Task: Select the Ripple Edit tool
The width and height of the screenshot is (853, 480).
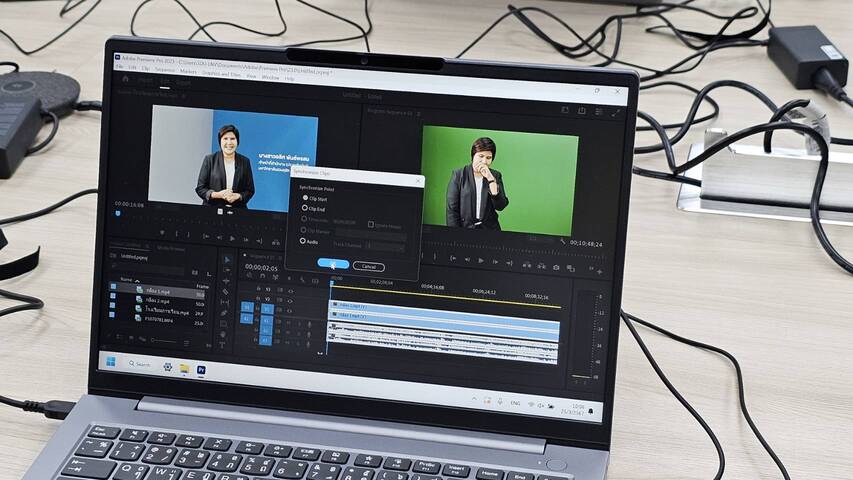Action: click(x=226, y=281)
